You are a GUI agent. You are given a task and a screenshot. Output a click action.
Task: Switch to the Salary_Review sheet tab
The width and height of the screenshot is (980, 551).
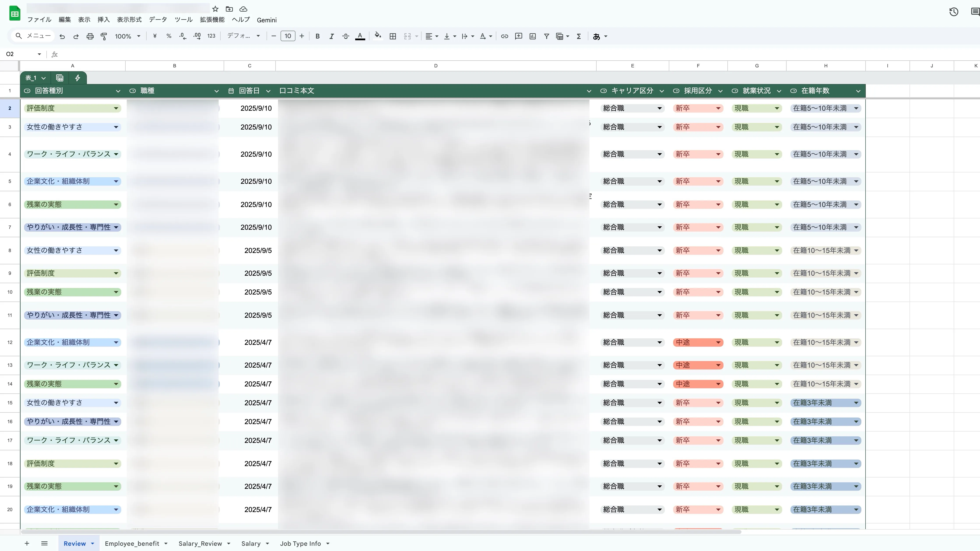point(200,543)
